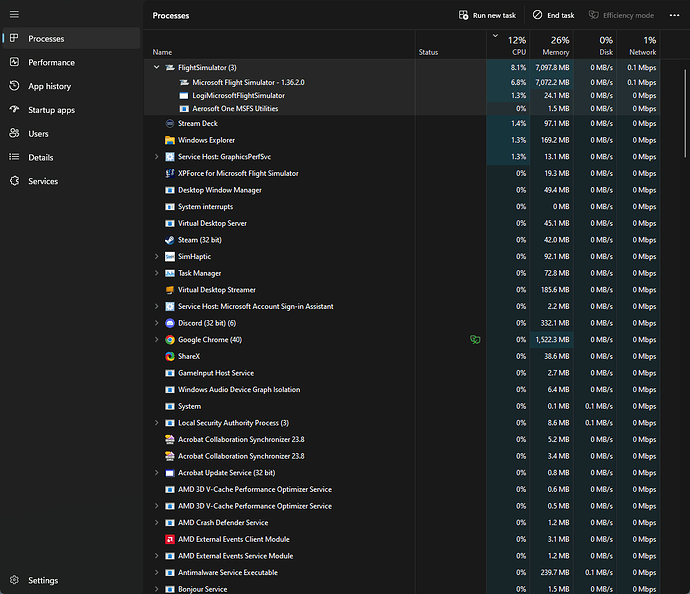Click the End task button
Screen dimensions: 690x594
[x=554, y=15]
